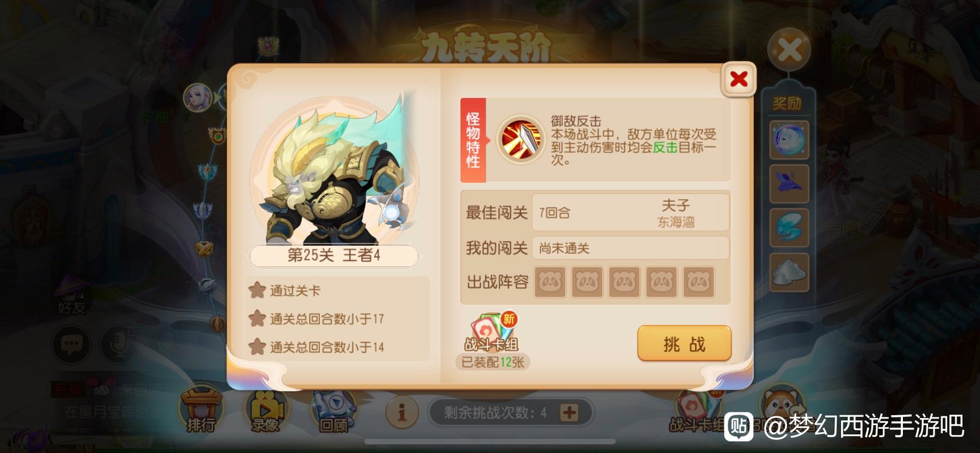Viewport: 980px width, 453px height.
Task: Select the third panda lineup slot
Action: pyautogui.click(x=624, y=282)
